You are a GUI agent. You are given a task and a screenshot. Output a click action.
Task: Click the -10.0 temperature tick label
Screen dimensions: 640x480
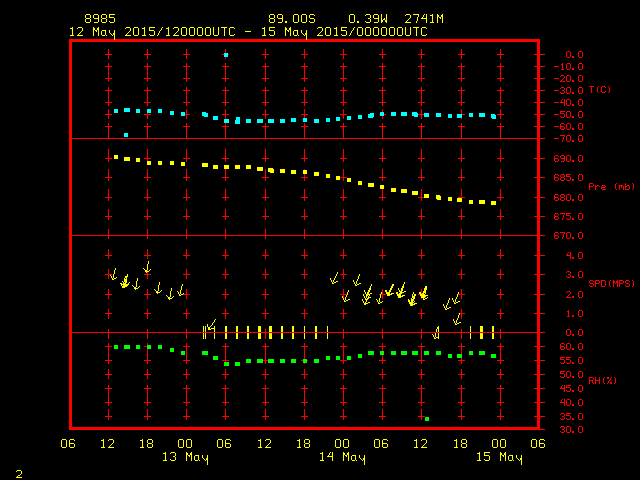click(569, 67)
